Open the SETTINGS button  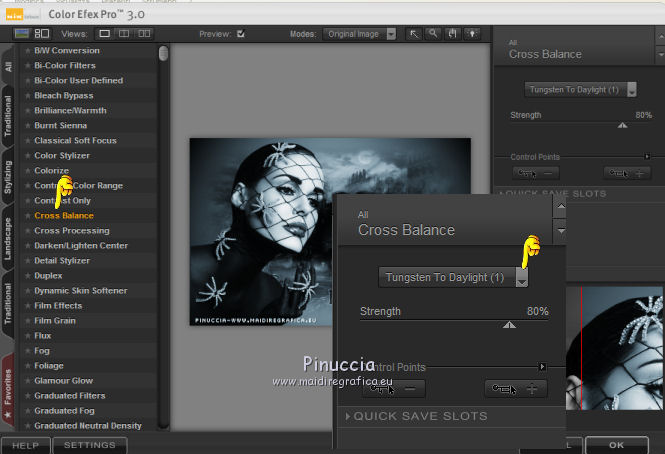point(89,445)
